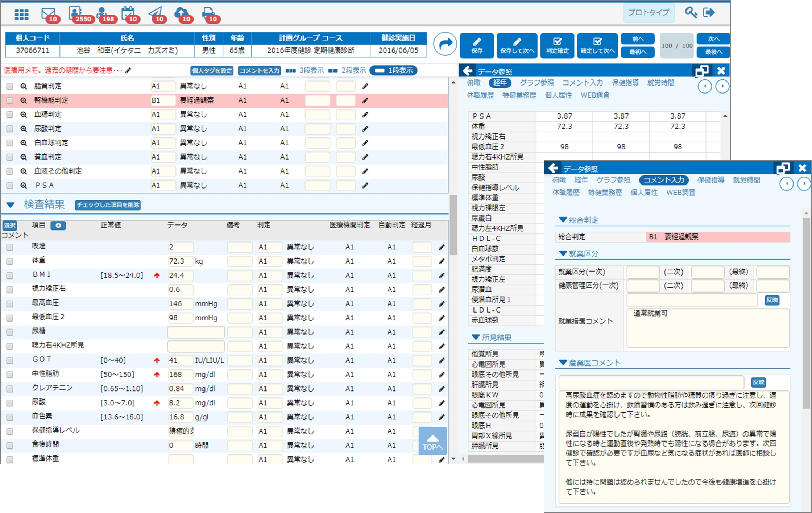812x513 pixels.
Task: Click previous circle arrow in front データ参照 window
Action: 787,183
